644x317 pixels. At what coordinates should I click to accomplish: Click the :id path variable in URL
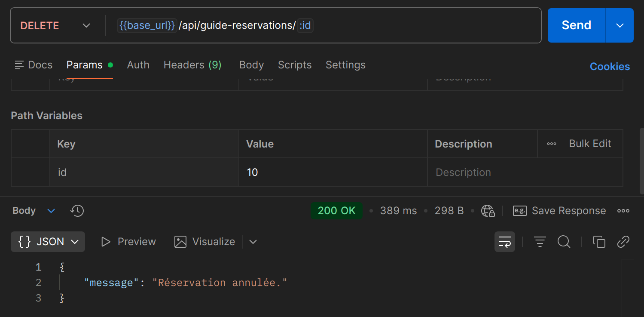305,26
